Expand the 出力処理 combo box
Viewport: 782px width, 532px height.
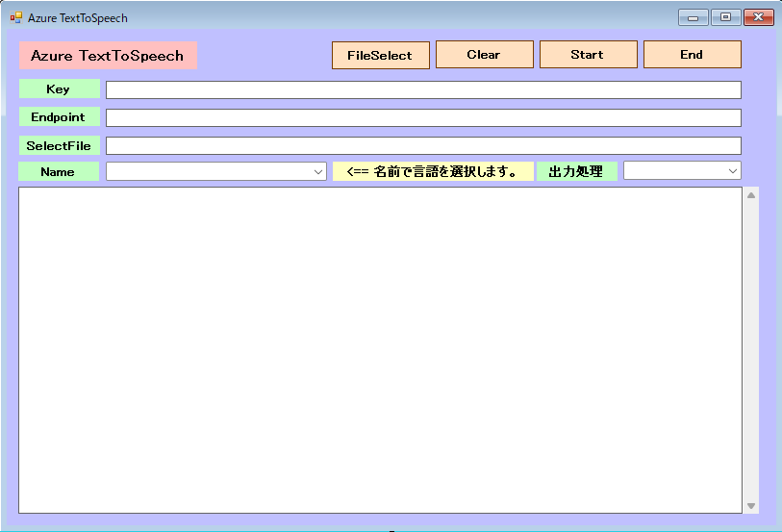682,171
